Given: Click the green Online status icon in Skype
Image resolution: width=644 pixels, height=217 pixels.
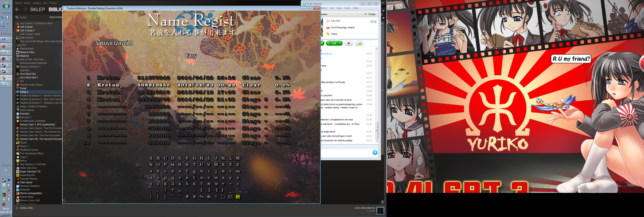Looking at the screenshot, I should pyautogui.click(x=328, y=34).
